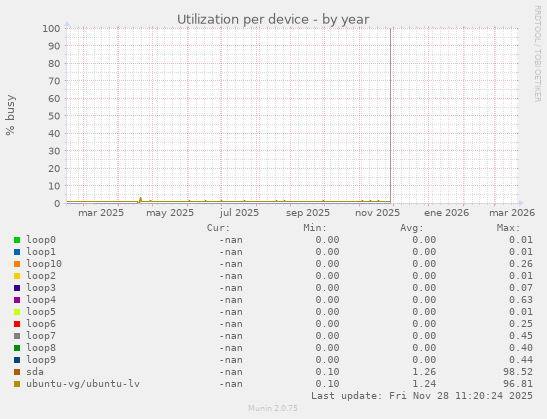This screenshot has width=547, height=419.
Task: Click loop3 max value 0.07
Action: 521,287
